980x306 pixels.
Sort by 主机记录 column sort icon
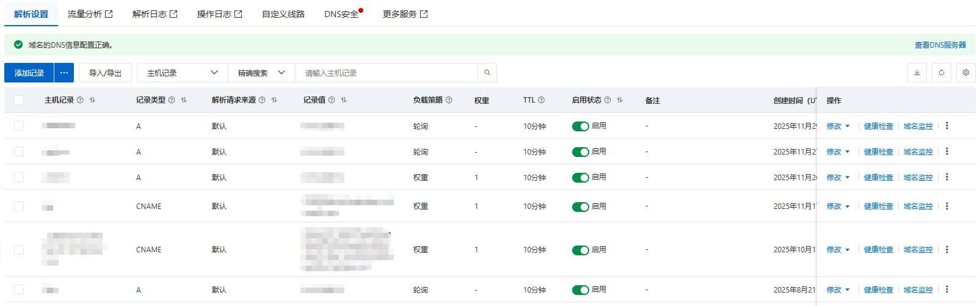point(92,100)
